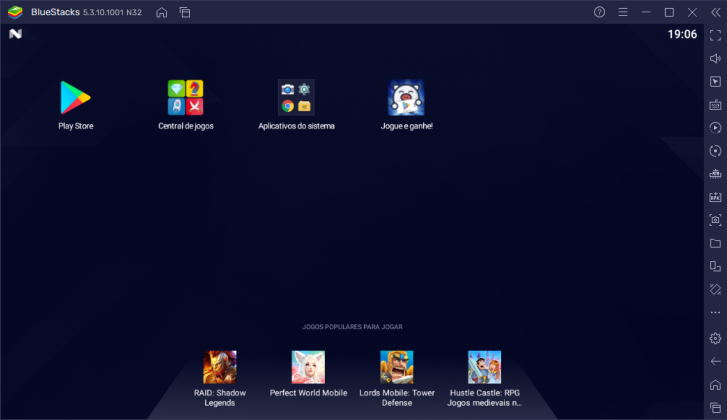Open the keyboard controls icon in sidebar
The image size is (727, 420).
(x=715, y=104)
